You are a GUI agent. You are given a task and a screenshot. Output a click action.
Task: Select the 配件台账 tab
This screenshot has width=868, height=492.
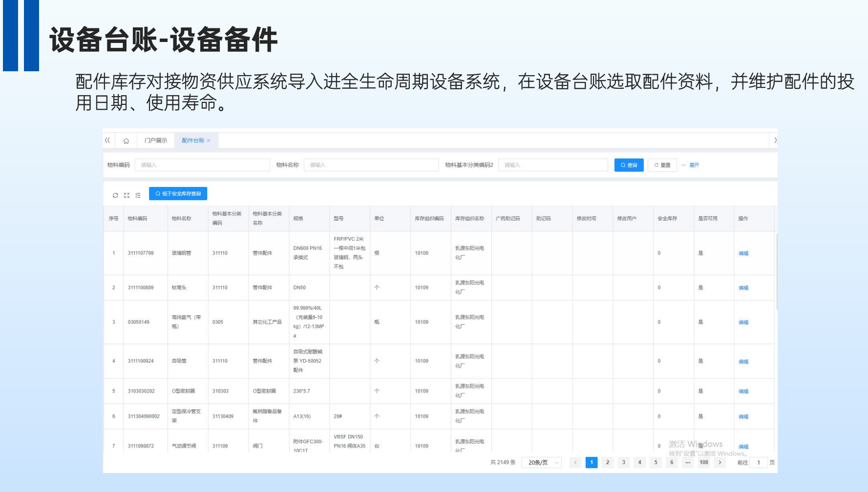pyautogui.click(x=193, y=141)
